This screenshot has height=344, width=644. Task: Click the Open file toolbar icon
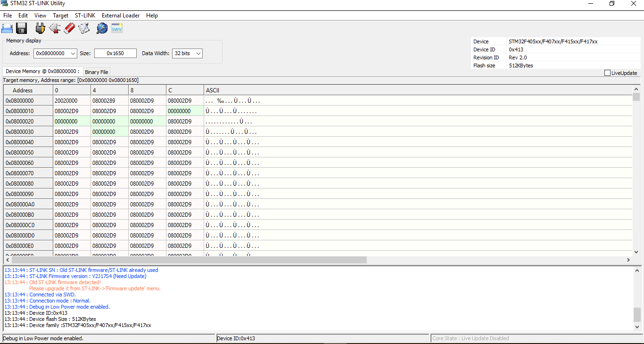tap(7, 28)
